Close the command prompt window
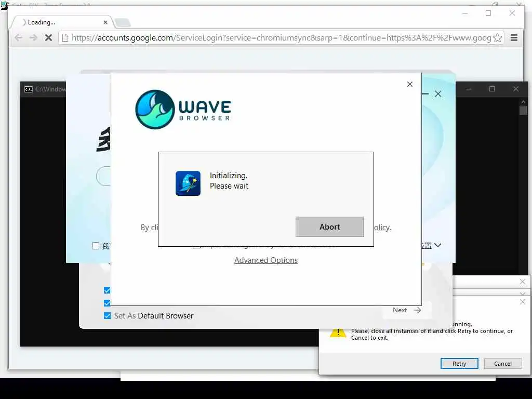 [x=516, y=89]
